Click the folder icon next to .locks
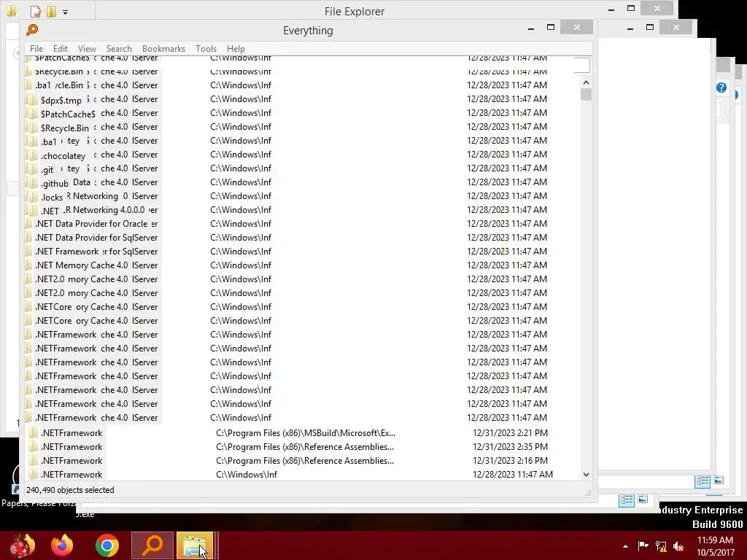Image resolution: width=747 pixels, height=560 pixels. point(32,197)
